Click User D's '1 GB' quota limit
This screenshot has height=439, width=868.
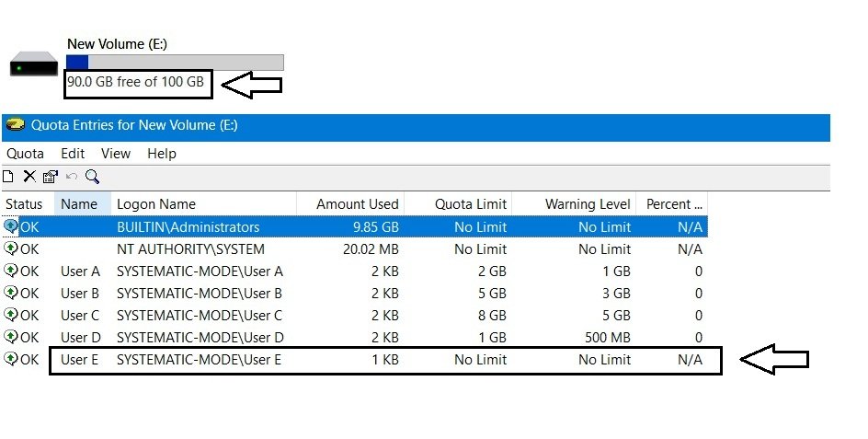click(492, 337)
